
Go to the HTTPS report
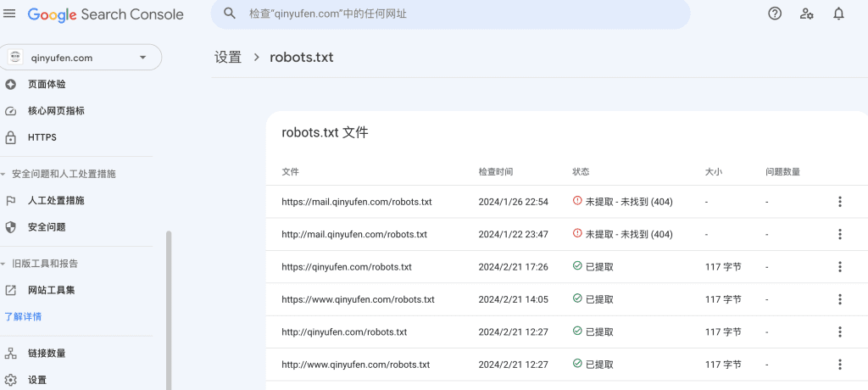[42, 137]
